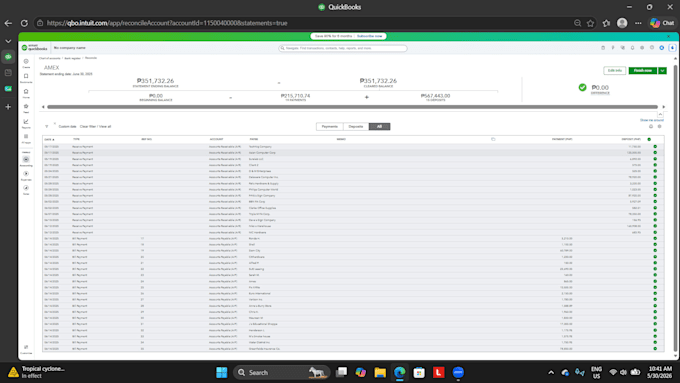The width and height of the screenshot is (680, 383).
Task: Collapse the summary with the chevron above Show me around
Action: [x=660, y=114]
